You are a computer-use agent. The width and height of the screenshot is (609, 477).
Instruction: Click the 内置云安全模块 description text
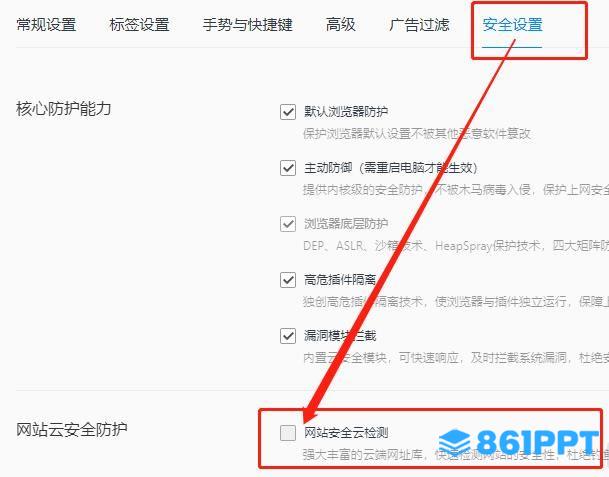[345, 357]
